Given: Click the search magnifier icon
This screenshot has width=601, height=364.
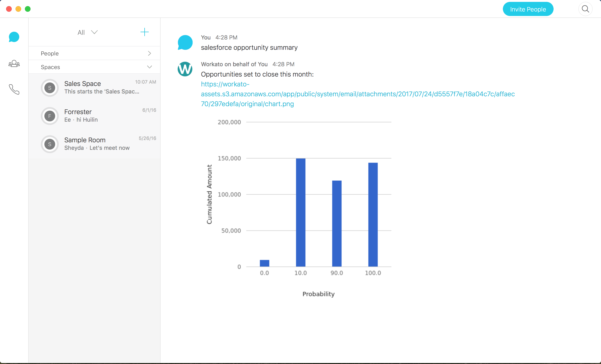Looking at the screenshot, I should pyautogui.click(x=585, y=9).
